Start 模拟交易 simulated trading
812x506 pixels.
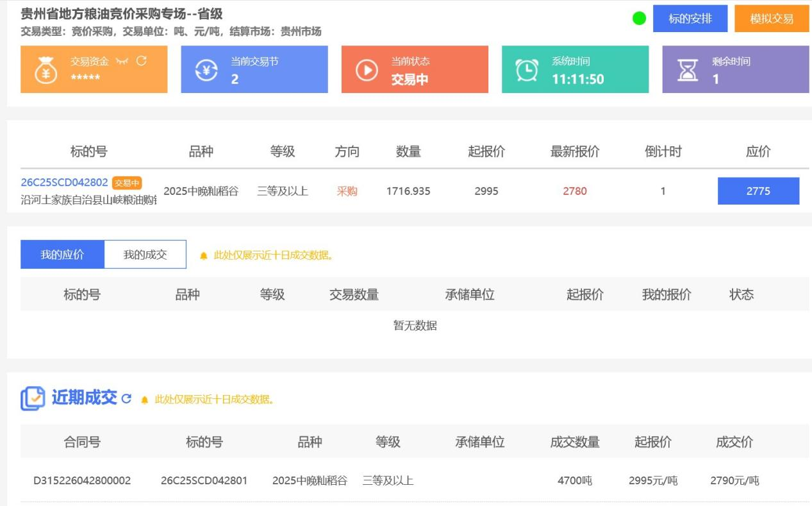click(772, 19)
